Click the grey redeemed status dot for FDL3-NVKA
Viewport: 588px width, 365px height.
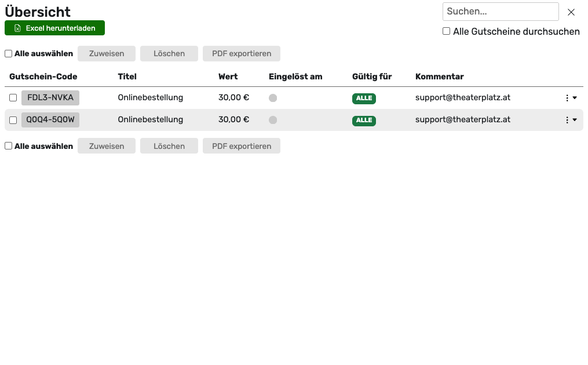click(273, 98)
